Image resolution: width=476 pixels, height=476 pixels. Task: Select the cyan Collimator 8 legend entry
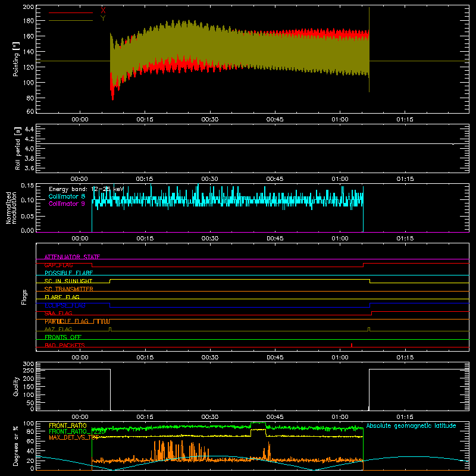pos(67,196)
